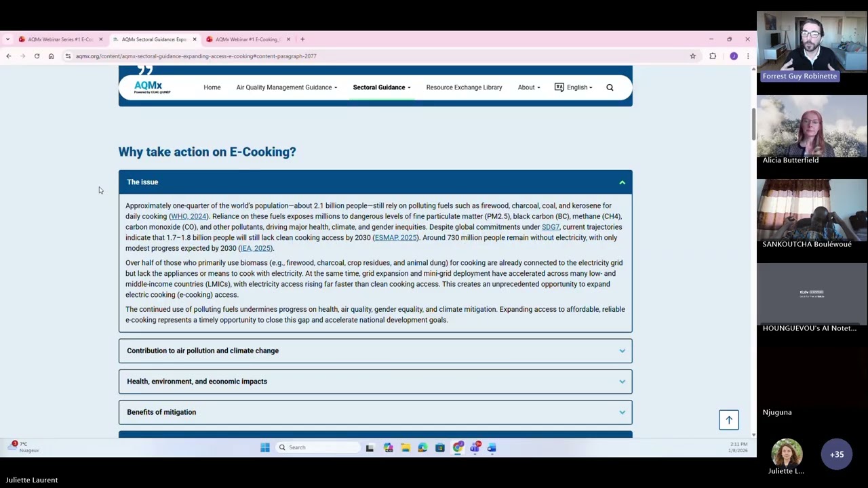Collapse The issue accordion section
The width and height of the screenshot is (868, 488).
376,182
